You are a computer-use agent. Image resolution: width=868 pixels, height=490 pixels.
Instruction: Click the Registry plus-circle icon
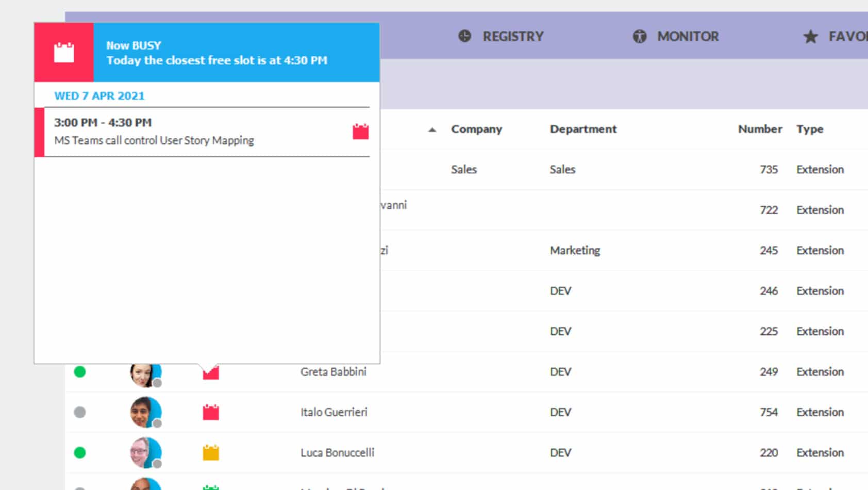(x=464, y=36)
